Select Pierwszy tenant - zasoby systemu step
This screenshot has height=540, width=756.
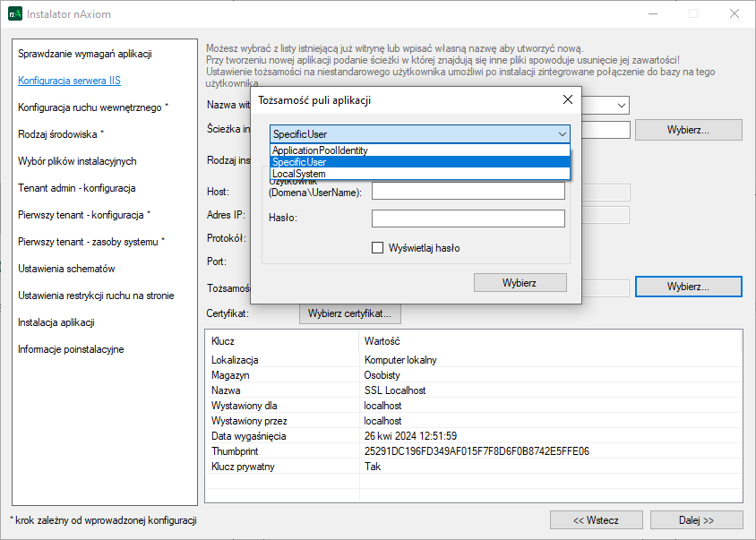[x=91, y=242]
